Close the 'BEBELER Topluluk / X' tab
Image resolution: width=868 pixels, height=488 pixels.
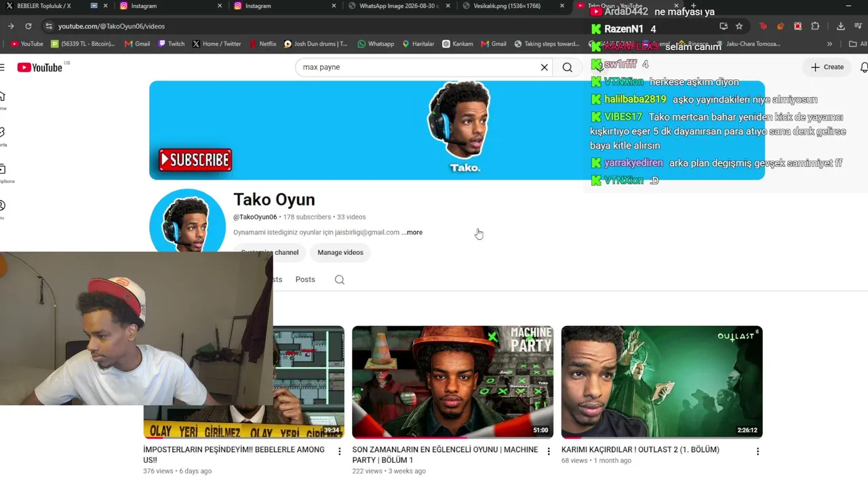click(105, 6)
